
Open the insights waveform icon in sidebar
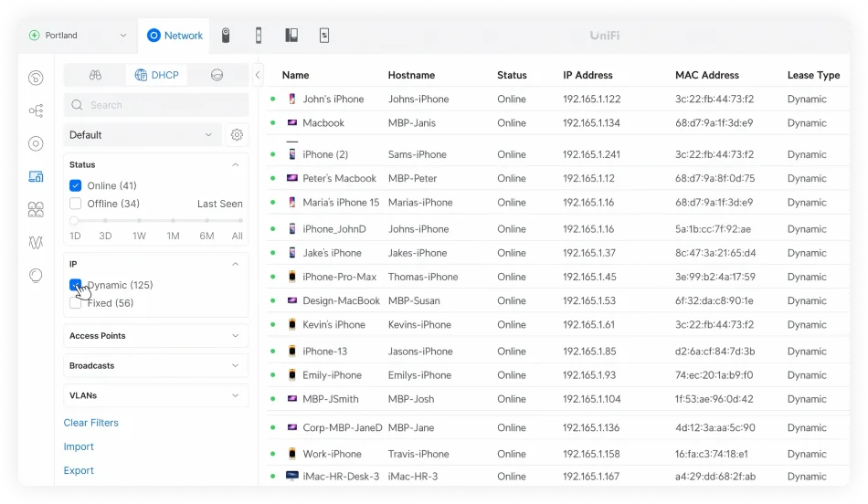[x=36, y=242]
